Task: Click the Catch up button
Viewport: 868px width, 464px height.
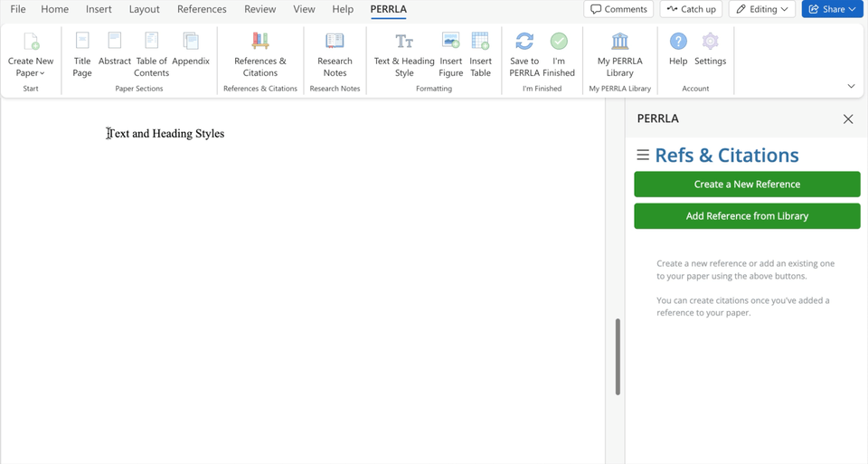Action: coord(692,9)
